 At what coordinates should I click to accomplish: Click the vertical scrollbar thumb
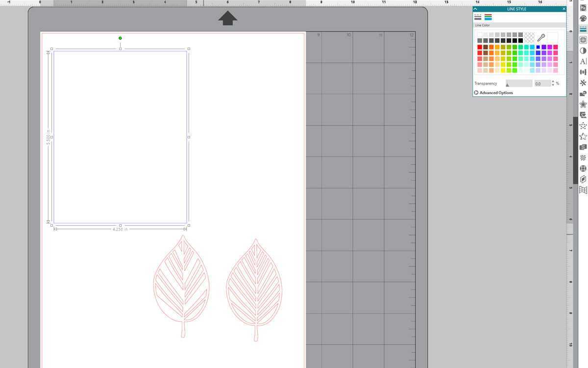575,150
